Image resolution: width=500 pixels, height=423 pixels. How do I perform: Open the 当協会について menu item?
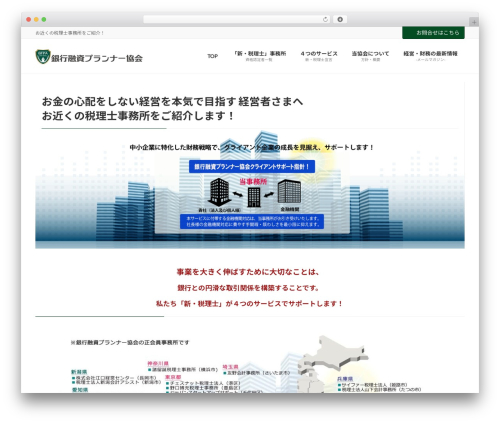[370, 56]
